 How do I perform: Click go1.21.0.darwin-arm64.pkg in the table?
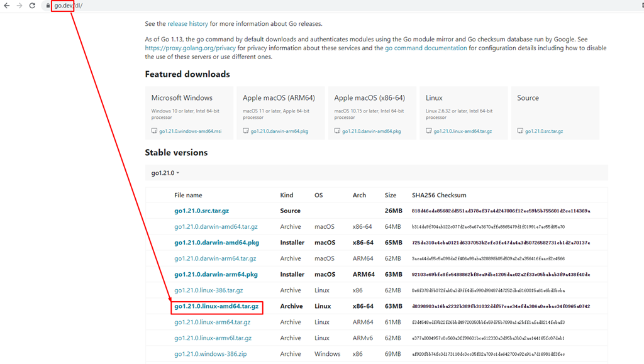(x=216, y=275)
